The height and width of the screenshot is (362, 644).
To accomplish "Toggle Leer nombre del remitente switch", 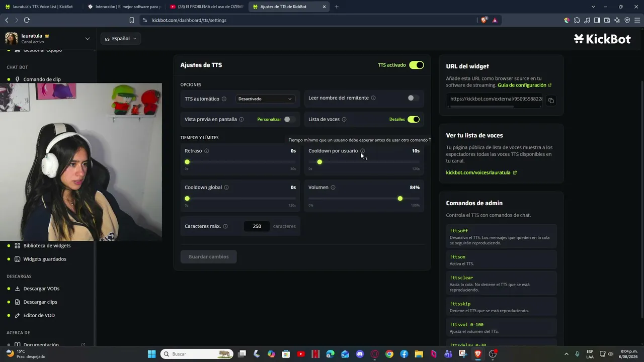I will [x=413, y=98].
